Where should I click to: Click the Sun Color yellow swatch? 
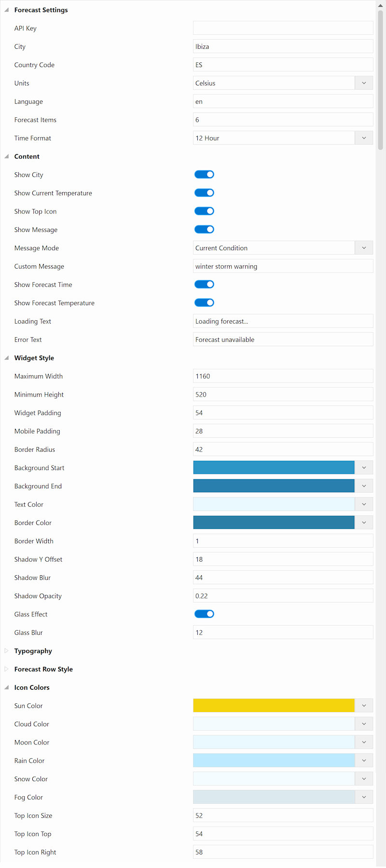pyautogui.click(x=274, y=706)
